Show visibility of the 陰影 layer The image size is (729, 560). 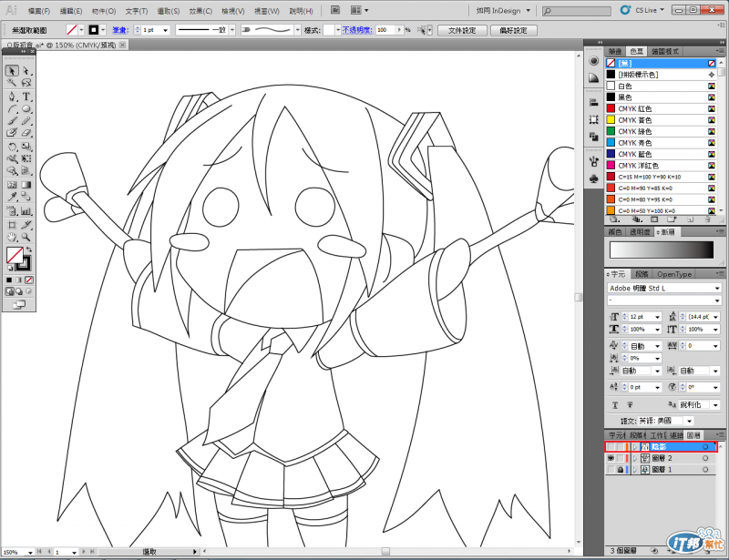click(611, 446)
